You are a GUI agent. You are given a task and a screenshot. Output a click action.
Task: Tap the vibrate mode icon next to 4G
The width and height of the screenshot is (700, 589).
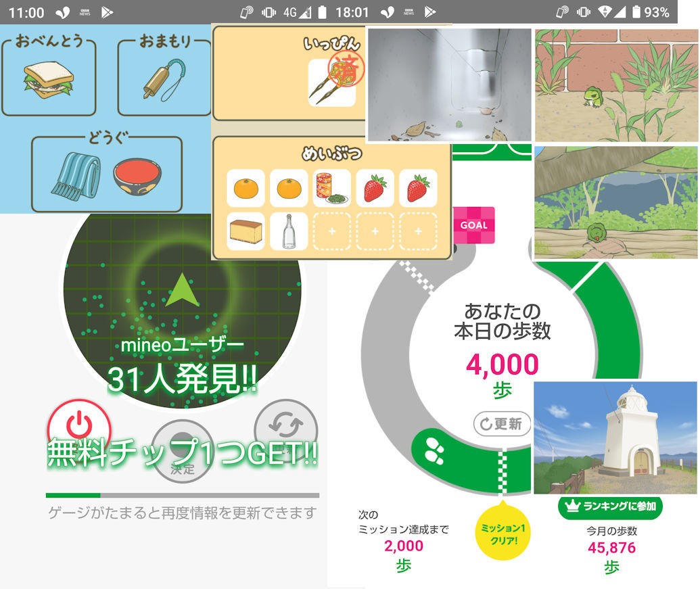pyautogui.click(x=269, y=12)
